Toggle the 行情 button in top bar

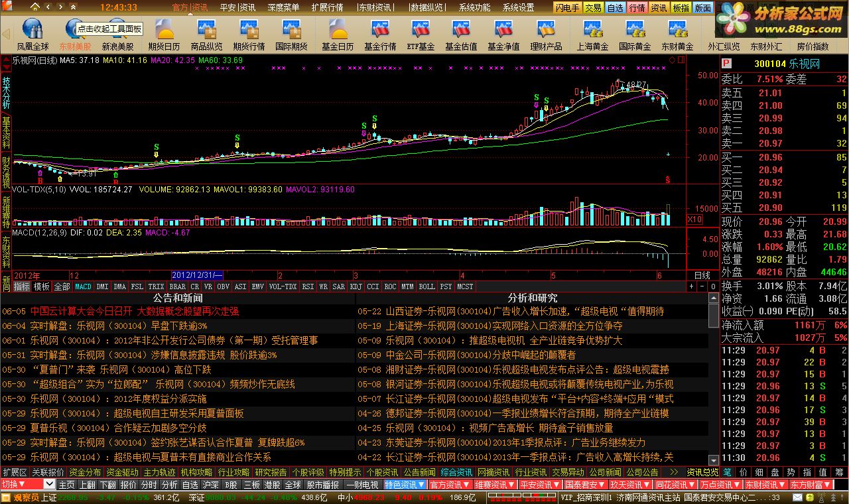(x=637, y=8)
